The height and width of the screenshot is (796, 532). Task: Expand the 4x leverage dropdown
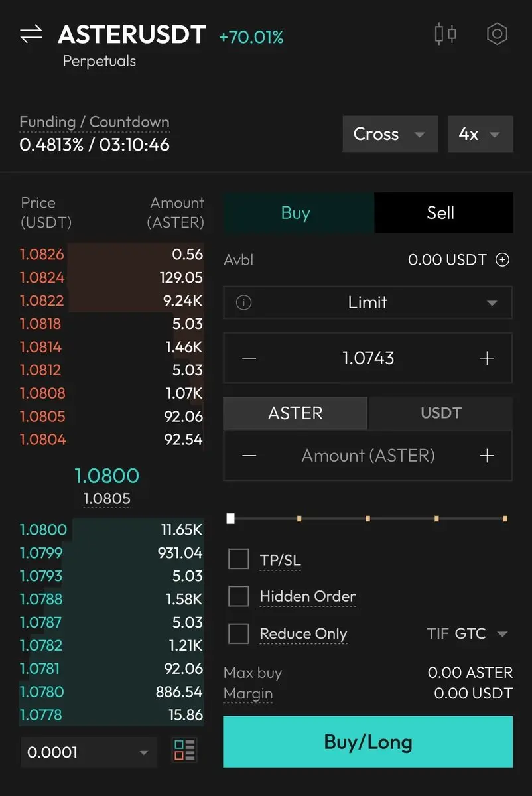coord(480,134)
